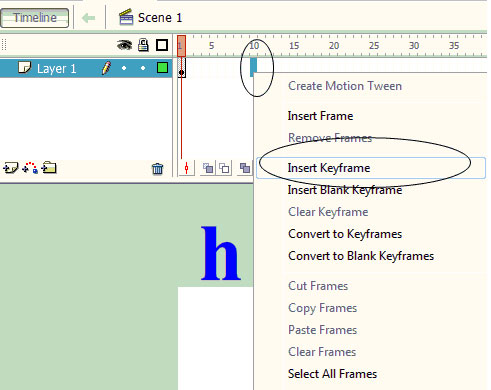Click the Delete Layer trash icon

(x=157, y=169)
